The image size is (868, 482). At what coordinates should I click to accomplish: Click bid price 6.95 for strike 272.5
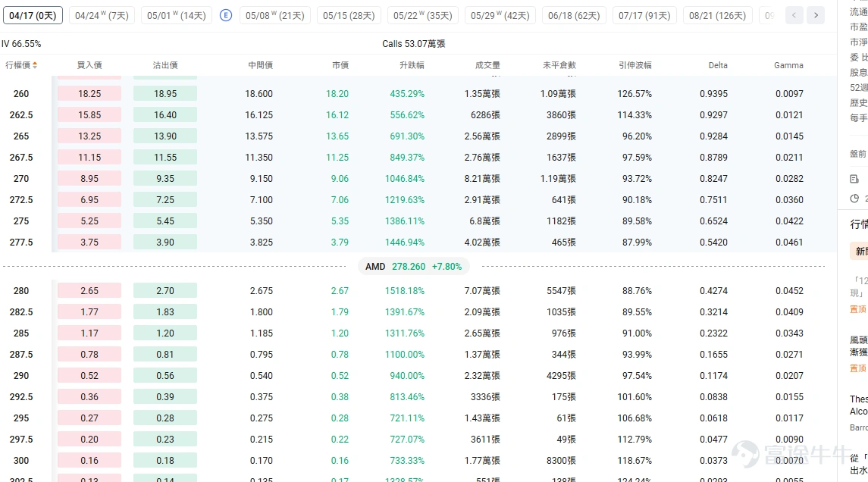pyautogui.click(x=89, y=200)
